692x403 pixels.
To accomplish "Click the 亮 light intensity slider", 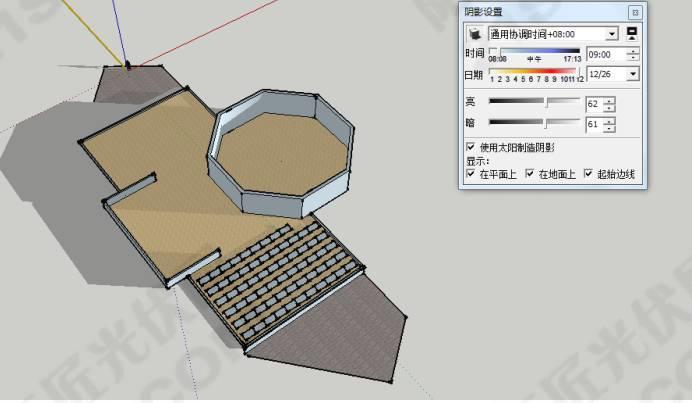I will [534, 102].
